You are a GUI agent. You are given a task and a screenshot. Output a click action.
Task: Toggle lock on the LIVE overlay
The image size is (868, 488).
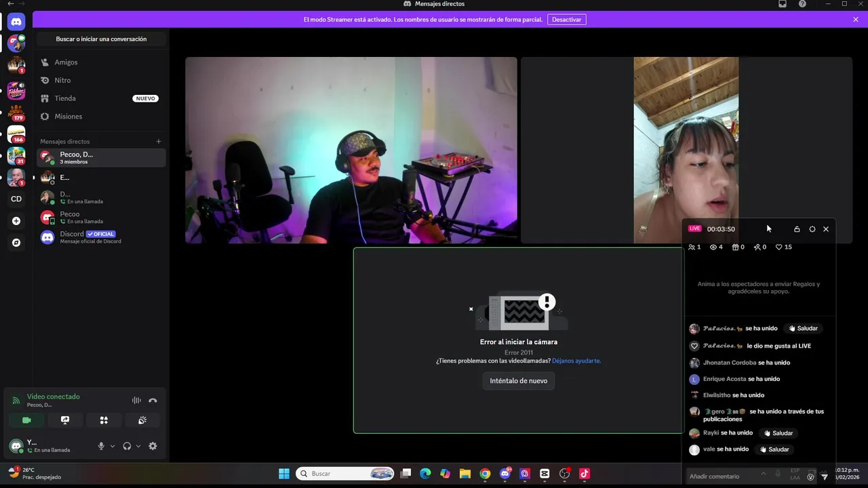click(797, 229)
